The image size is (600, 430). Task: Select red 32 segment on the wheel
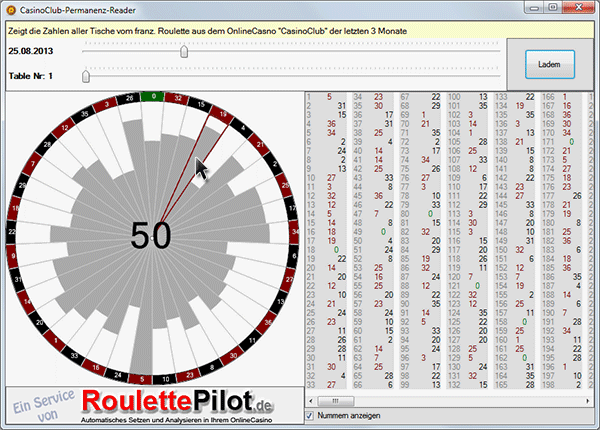coord(177,98)
